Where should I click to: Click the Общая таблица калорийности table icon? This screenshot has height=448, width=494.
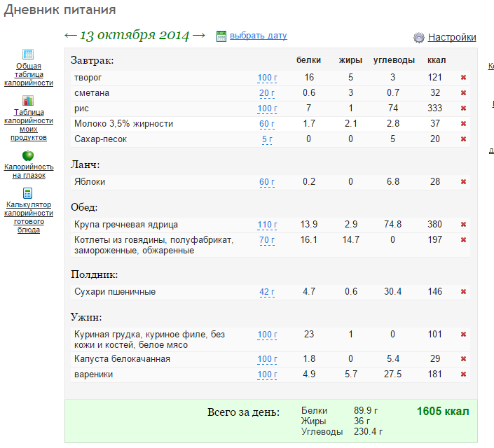pyautogui.click(x=28, y=54)
